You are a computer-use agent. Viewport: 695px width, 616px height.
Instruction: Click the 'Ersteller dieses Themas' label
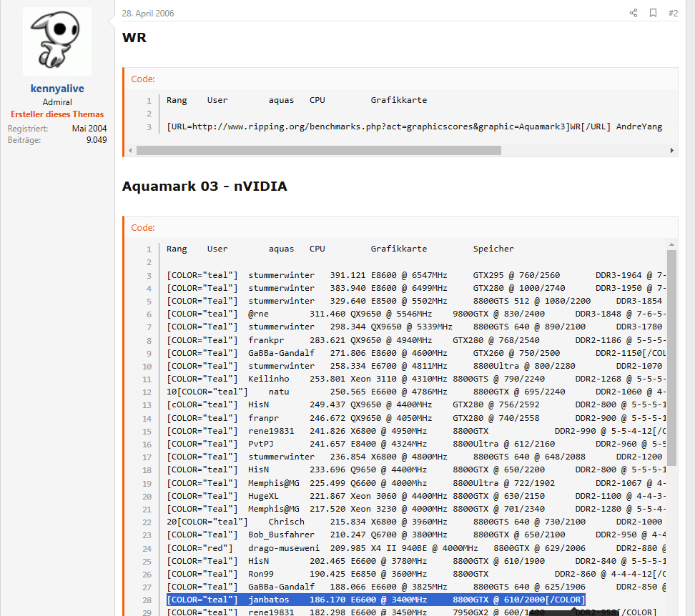(57, 114)
